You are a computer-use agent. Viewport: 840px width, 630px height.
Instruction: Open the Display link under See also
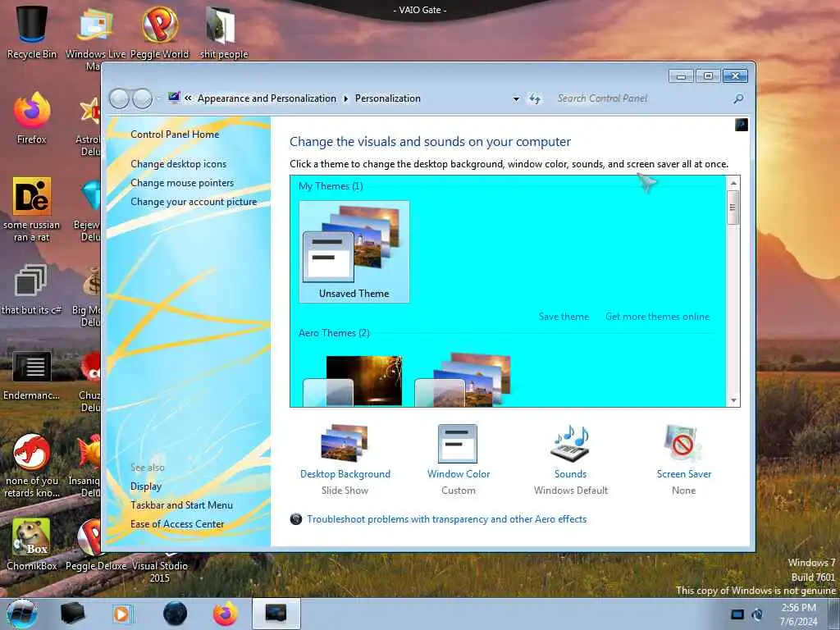click(x=146, y=486)
